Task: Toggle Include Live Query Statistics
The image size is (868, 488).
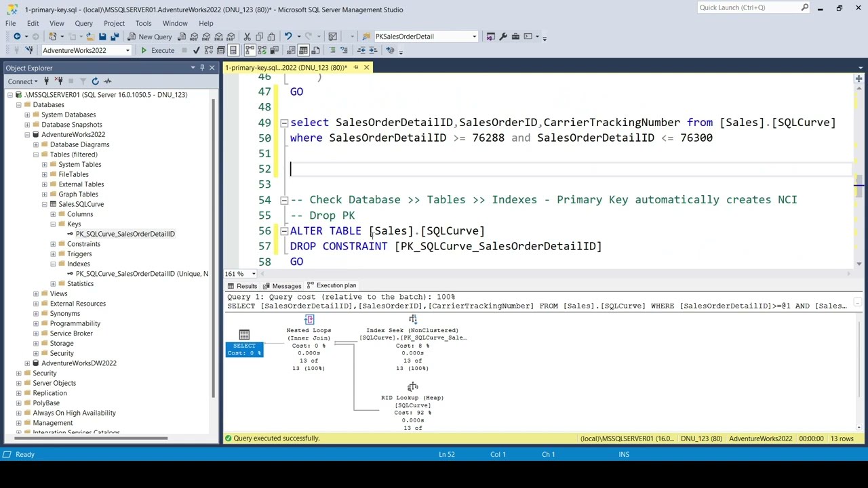Action: click(262, 50)
